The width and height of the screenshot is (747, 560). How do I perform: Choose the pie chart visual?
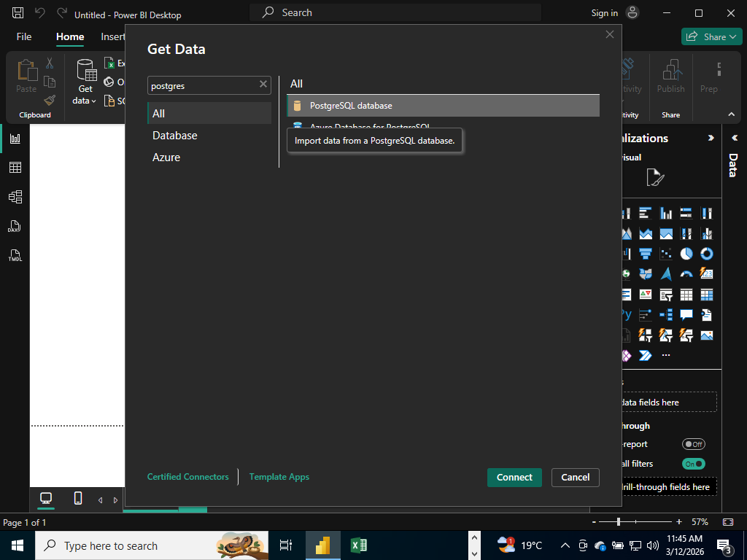686,254
